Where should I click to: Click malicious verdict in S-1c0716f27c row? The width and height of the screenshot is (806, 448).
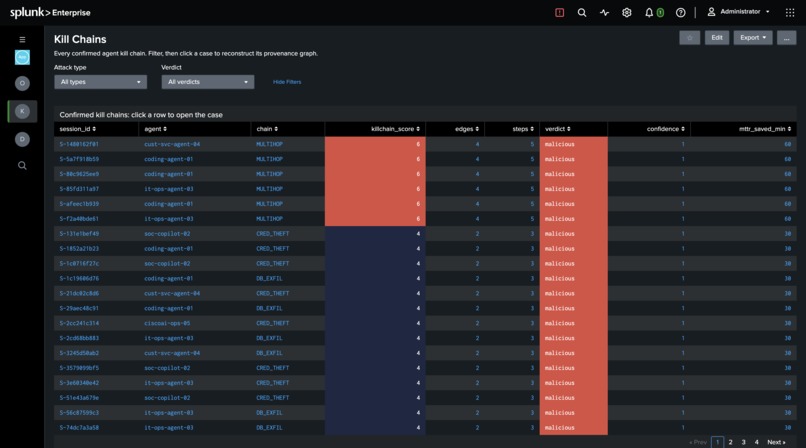pyautogui.click(x=573, y=263)
